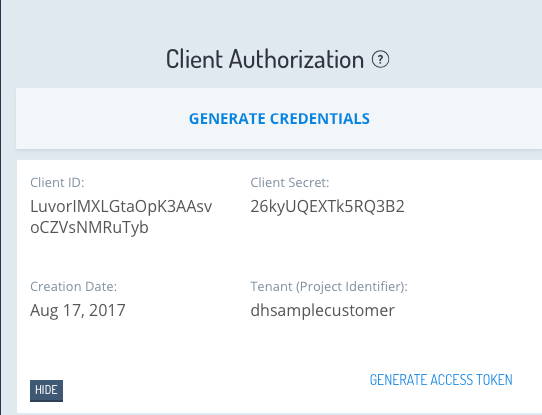Click the Aug 17, 2017 creation date
Viewport: 542px width, 415px height.
[x=77, y=310]
